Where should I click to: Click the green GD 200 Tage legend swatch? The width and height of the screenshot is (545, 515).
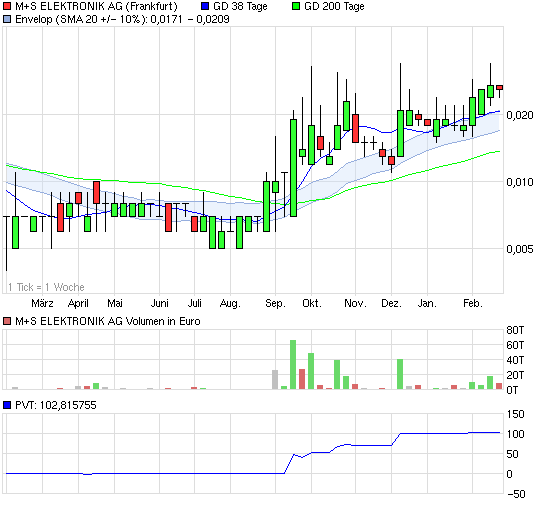pos(296,6)
